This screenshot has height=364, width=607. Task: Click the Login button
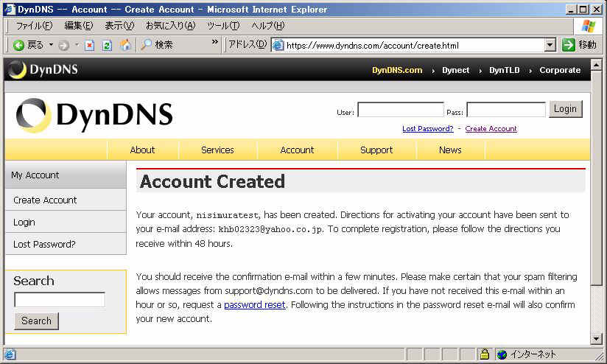565,109
